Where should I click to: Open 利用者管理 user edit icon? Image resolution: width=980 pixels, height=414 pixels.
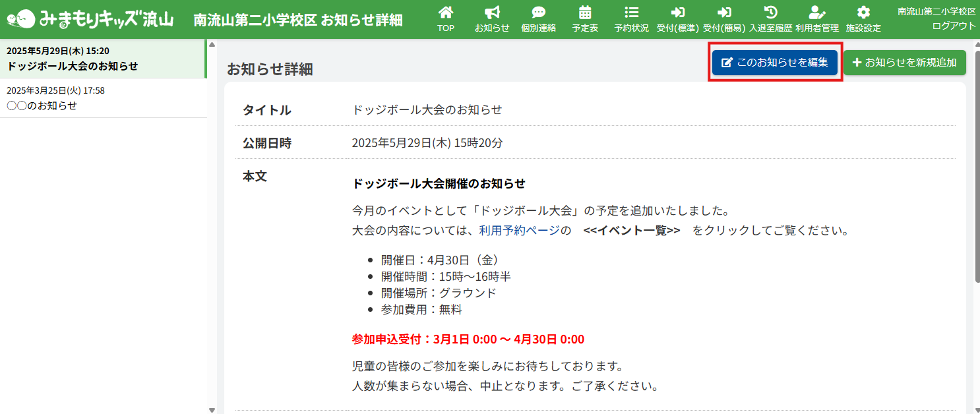(x=816, y=13)
